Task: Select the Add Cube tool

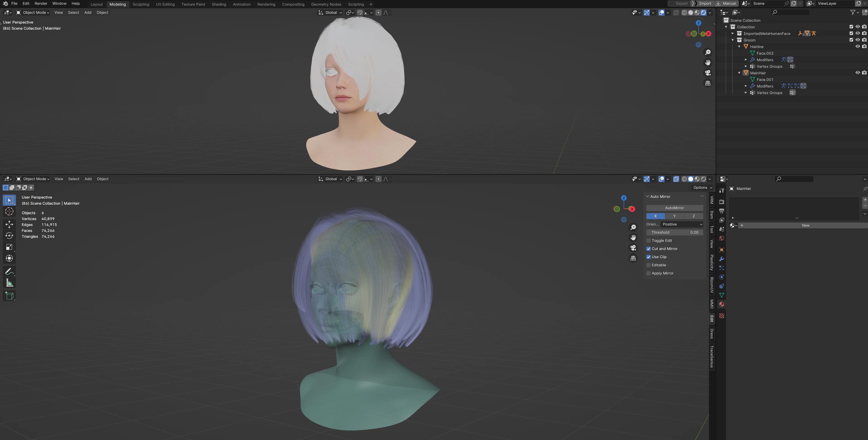Action: coord(10,296)
